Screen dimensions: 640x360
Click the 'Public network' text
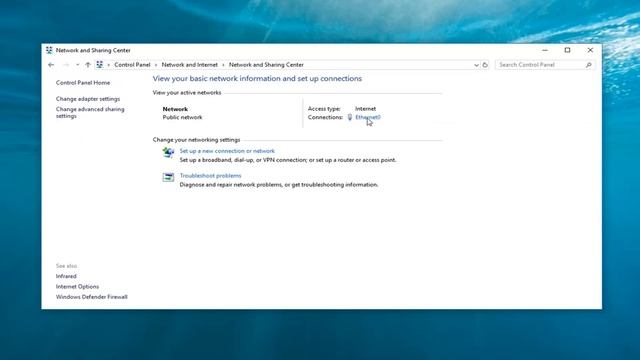point(182,118)
